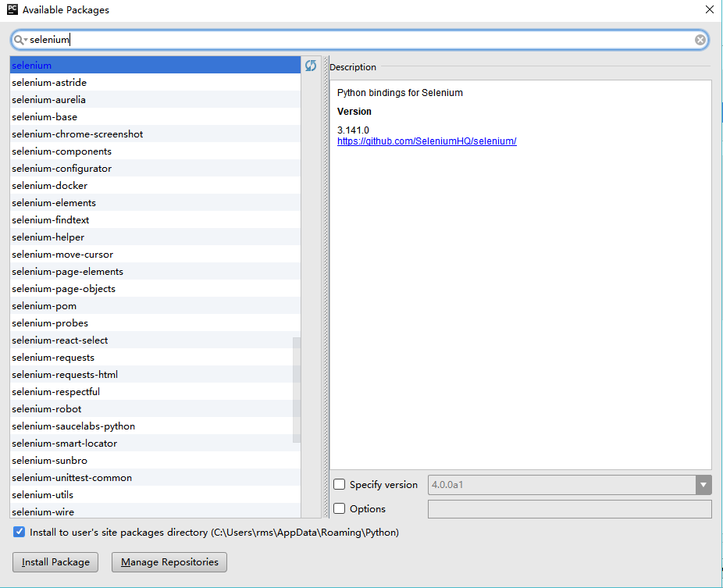The width and height of the screenshot is (723, 588).
Task: Select selenium-react-select package
Action: pos(155,340)
